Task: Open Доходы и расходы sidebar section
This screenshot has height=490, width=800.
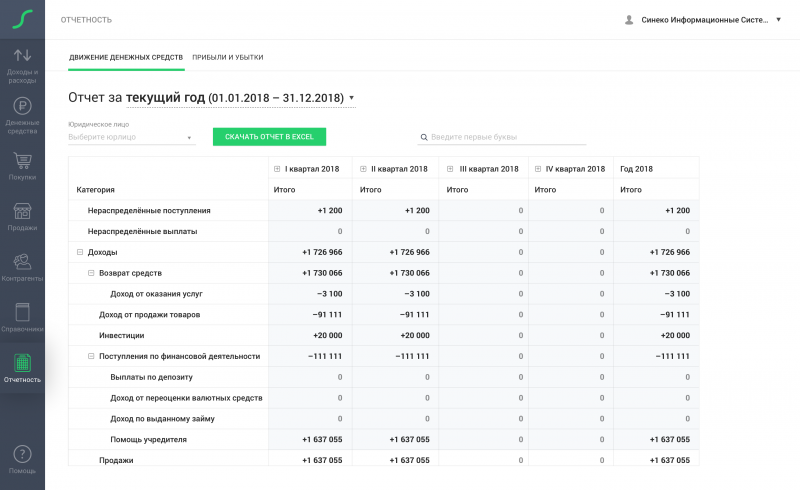Action: (x=22, y=61)
